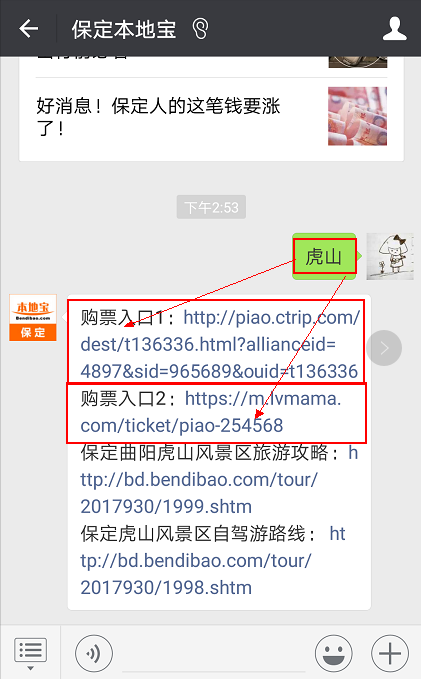The image size is (421, 679).
Task: Open the plus attachments icon
Action: tap(390, 653)
